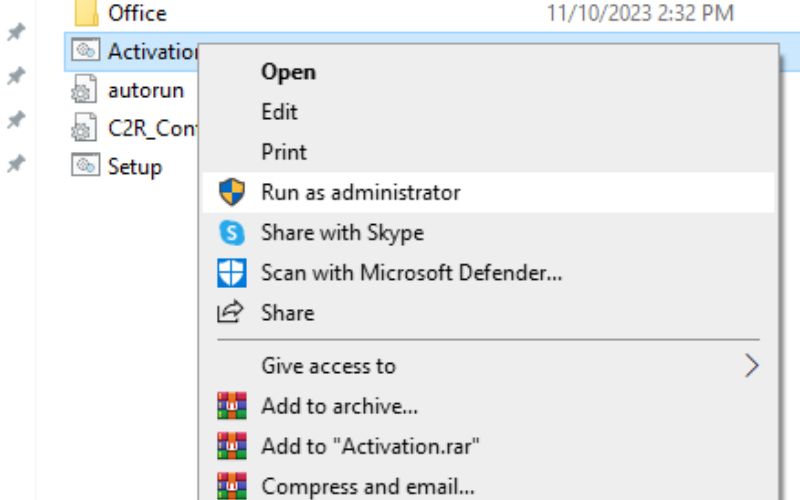Select the Office folder name
The image size is (800, 500).
point(137,13)
